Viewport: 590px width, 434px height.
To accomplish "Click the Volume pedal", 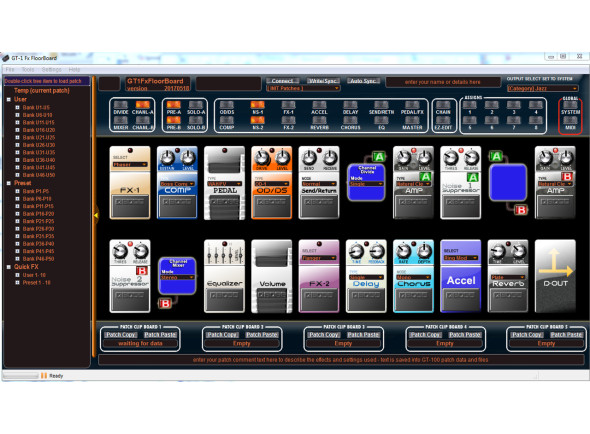I will coord(271,276).
